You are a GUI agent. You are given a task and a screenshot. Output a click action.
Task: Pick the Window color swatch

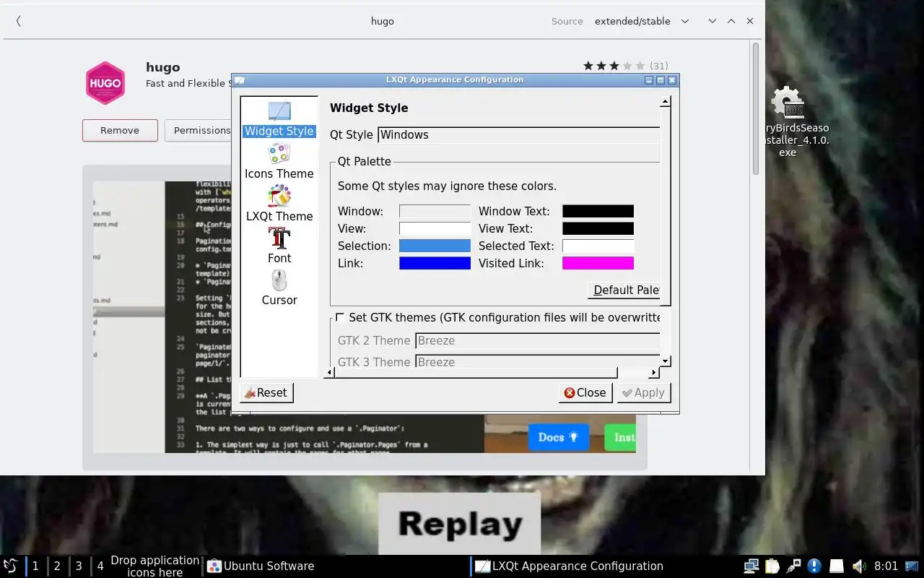tap(435, 211)
